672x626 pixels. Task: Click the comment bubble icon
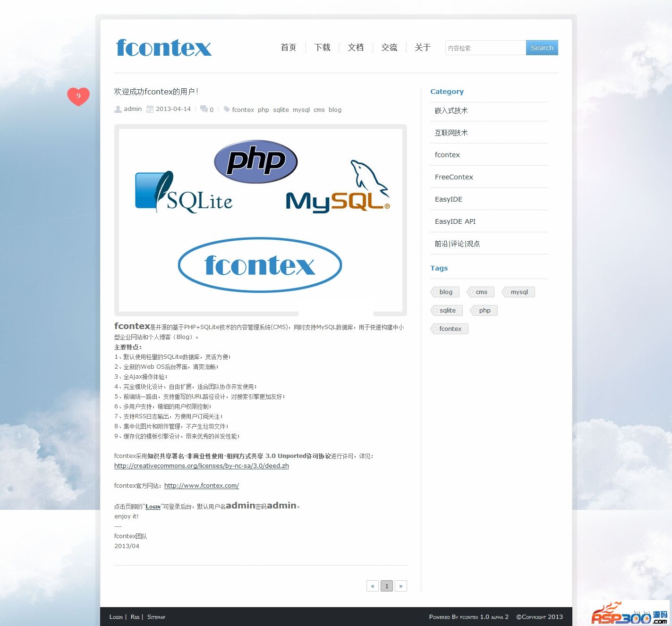[204, 109]
